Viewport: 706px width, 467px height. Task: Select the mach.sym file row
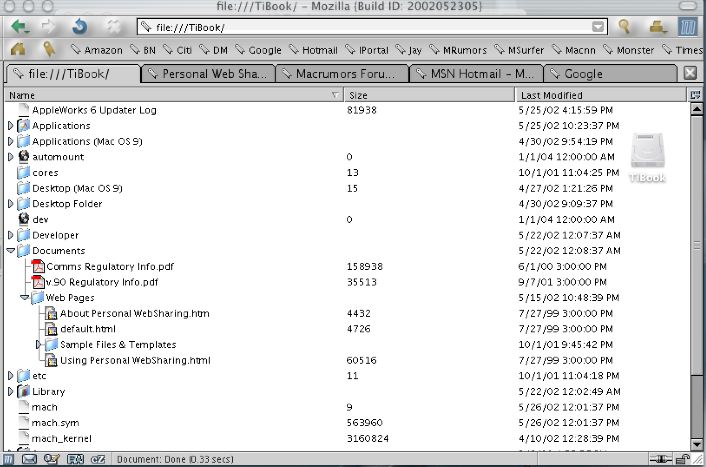[347, 422]
